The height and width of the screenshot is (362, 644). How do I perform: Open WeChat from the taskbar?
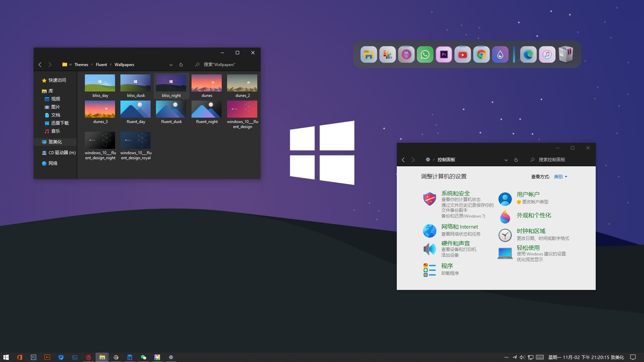143,357
